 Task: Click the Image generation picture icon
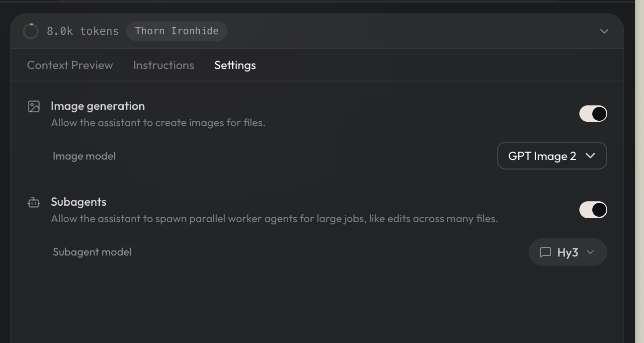tap(34, 106)
